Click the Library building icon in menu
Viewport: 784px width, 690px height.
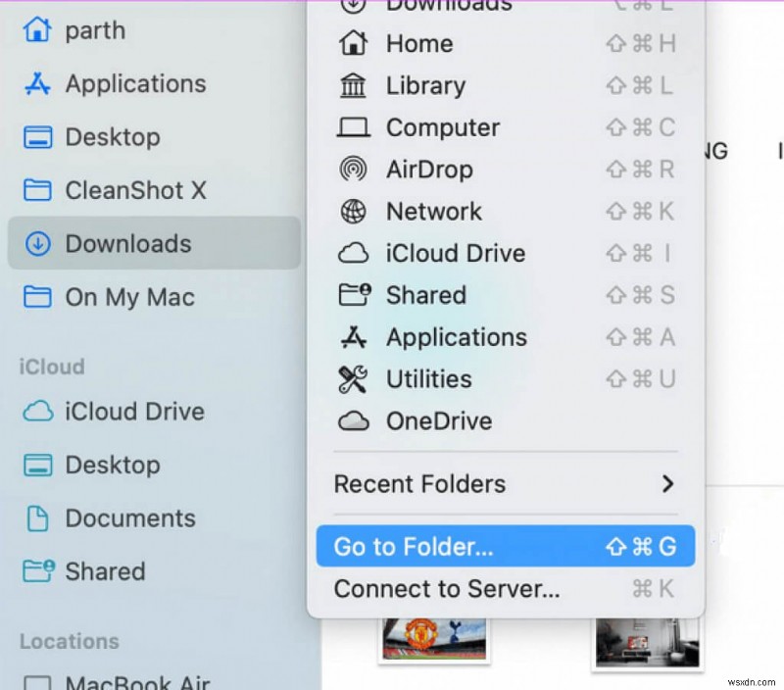(x=353, y=85)
